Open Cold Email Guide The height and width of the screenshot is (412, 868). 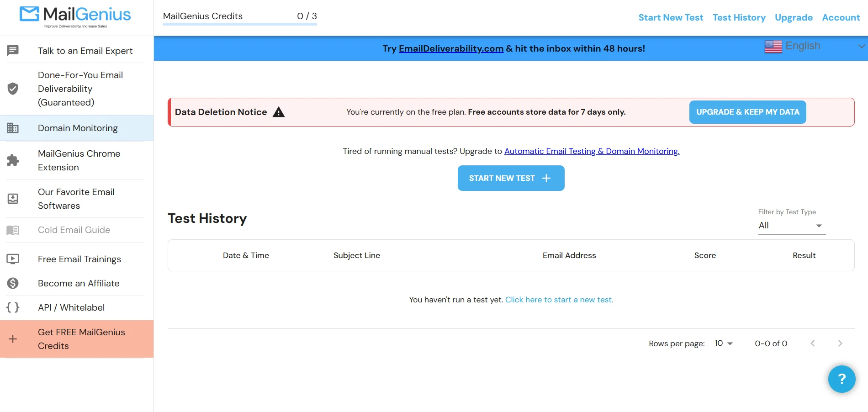pyautogui.click(x=77, y=230)
